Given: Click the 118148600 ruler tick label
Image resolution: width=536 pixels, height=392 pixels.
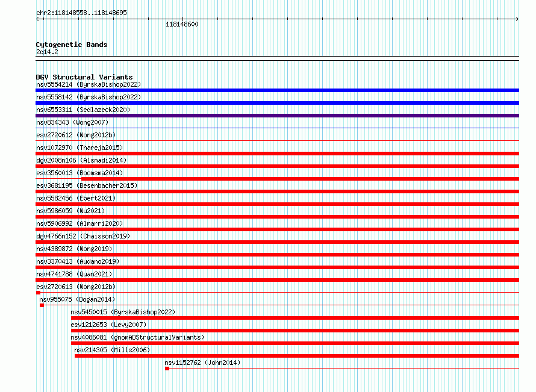Looking at the screenshot, I should pos(182,24).
